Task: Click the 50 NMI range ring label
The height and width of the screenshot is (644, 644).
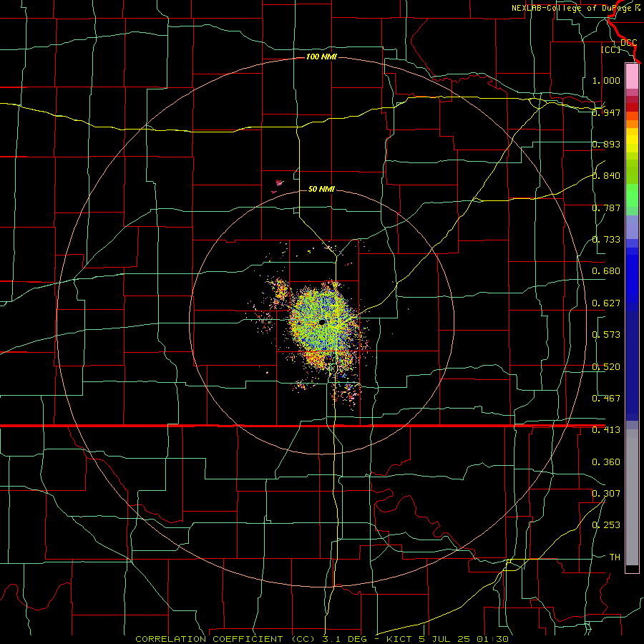Action: pos(321,189)
